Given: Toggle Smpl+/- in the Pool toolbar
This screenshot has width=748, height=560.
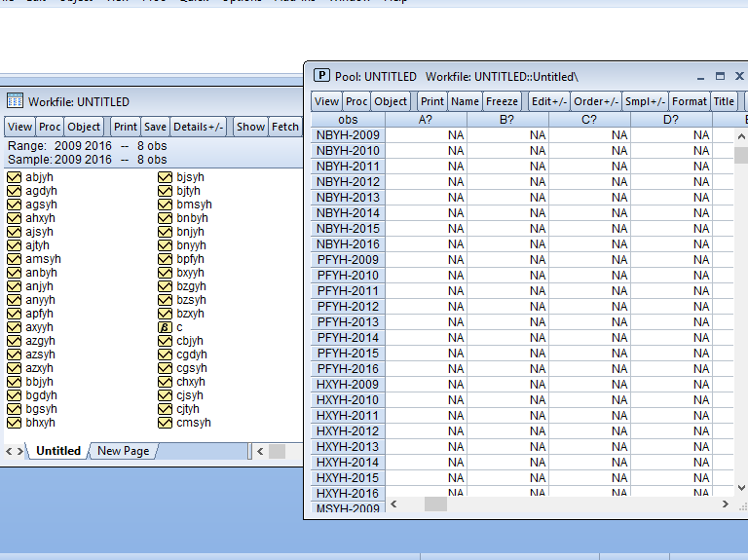Looking at the screenshot, I should coord(644,101).
